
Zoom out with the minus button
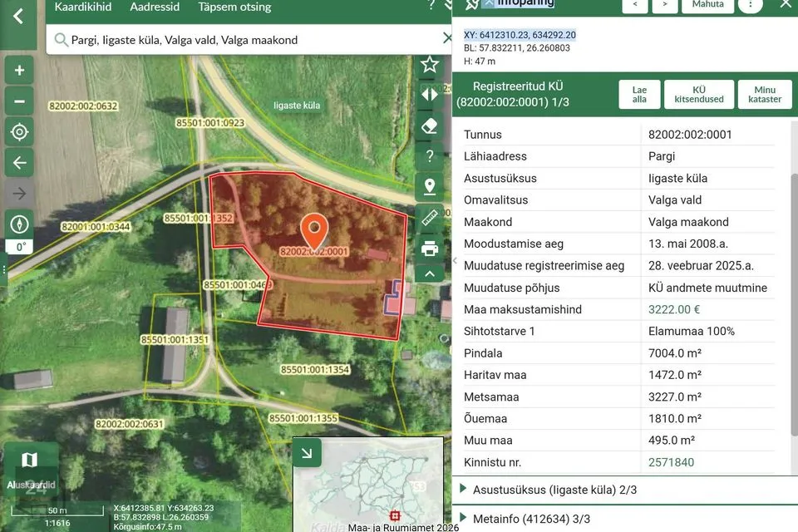coord(19,101)
